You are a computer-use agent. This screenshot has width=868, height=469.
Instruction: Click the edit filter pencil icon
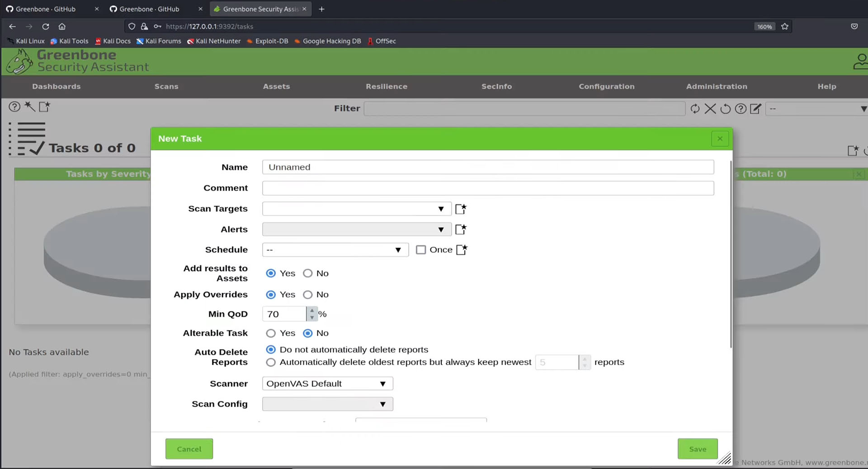click(x=755, y=108)
